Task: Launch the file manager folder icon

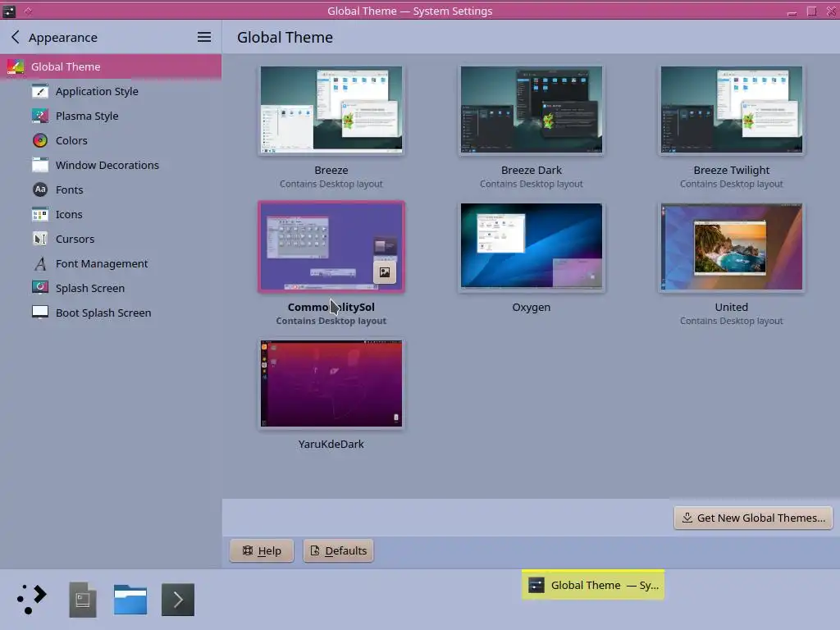Action: (x=130, y=600)
